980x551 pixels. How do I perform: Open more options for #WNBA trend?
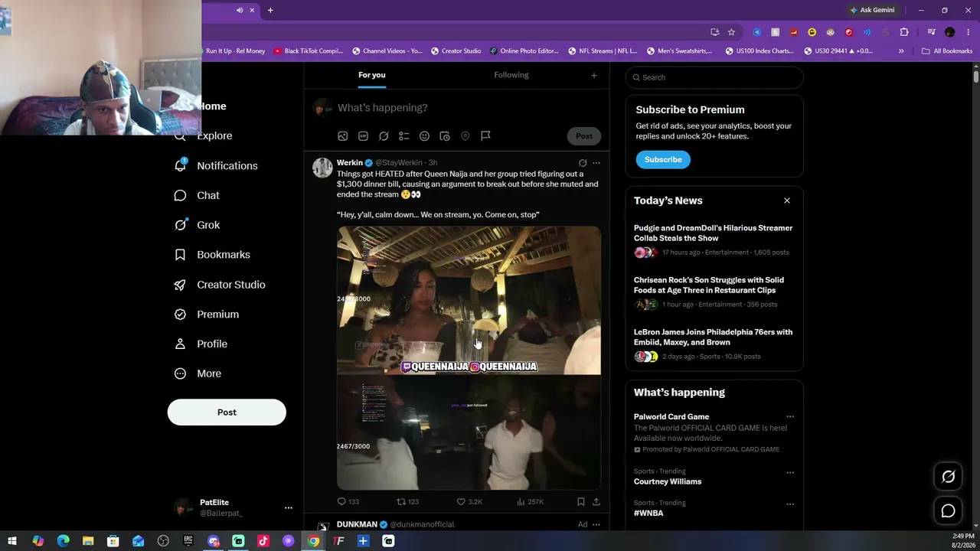pos(790,504)
